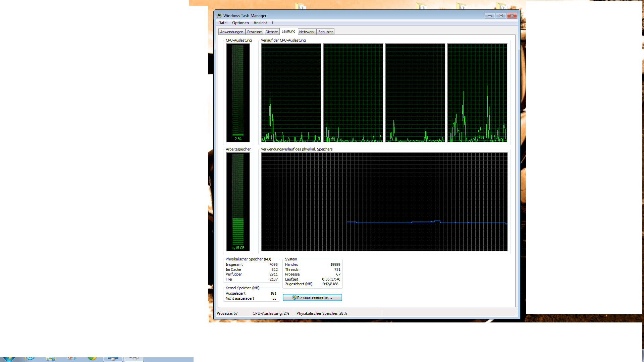The height and width of the screenshot is (362, 644).
Task: Click the physical memory usage history graph
Action: [384, 201]
